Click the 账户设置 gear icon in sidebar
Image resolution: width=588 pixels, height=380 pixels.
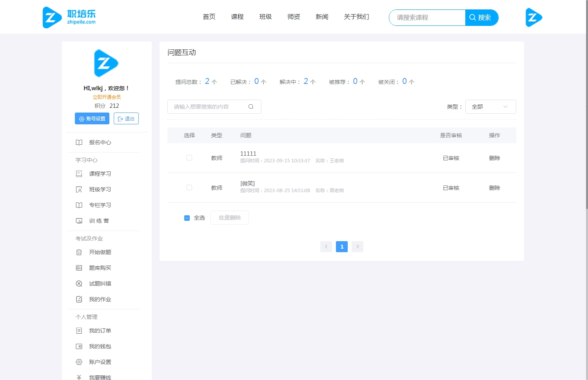tap(79, 362)
